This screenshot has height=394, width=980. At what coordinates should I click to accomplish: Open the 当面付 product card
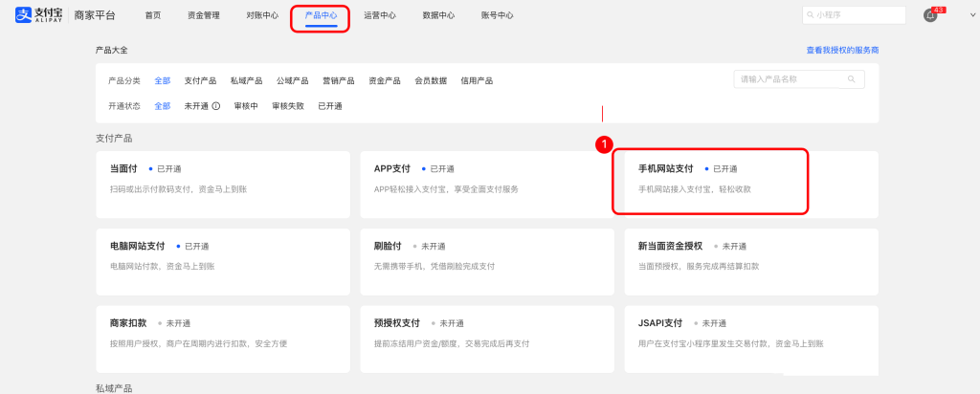[x=222, y=179]
